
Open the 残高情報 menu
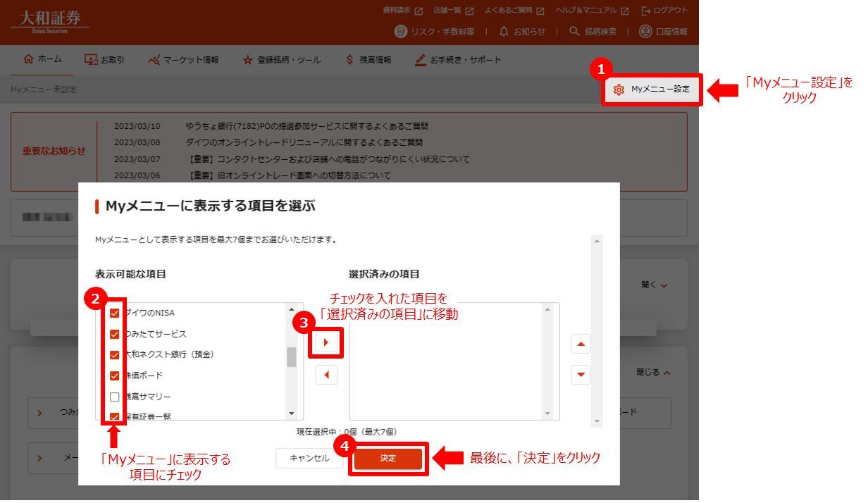[368, 60]
